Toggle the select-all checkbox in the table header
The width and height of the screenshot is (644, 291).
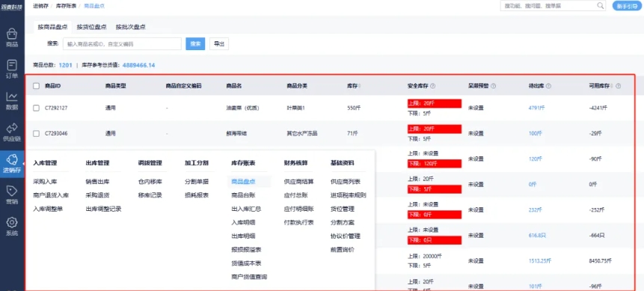tap(36, 86)
